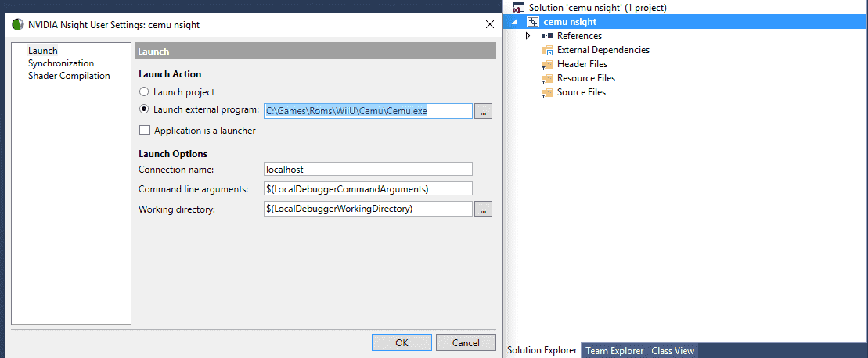Click the NVIDIA Nsight dialog title icon
The height and width of the screenshot is (358, 868).
18,24
